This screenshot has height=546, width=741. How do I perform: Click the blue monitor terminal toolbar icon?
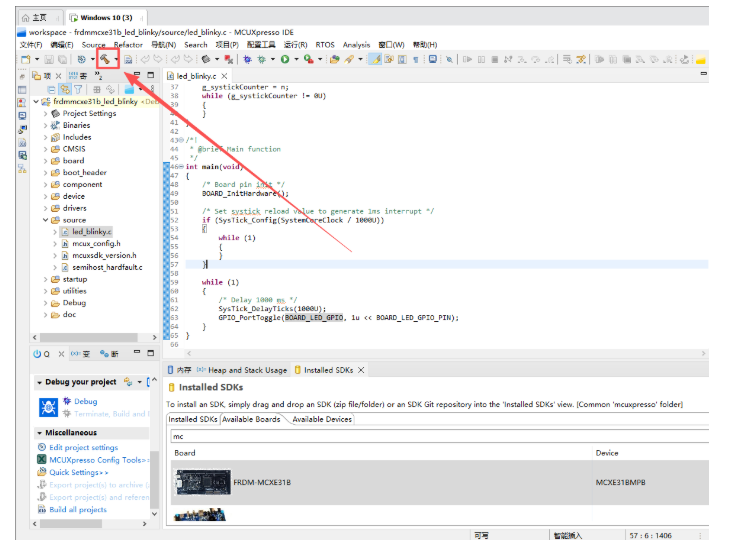click(x=432, y=59)
